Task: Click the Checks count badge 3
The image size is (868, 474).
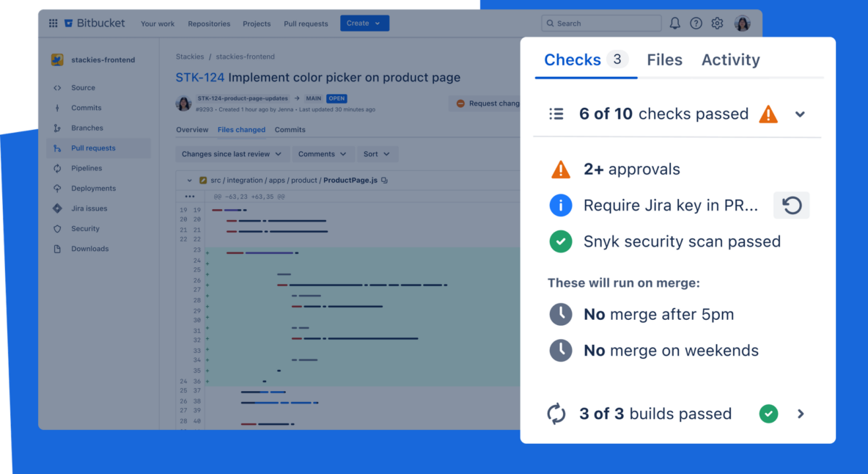Action: 617,59
